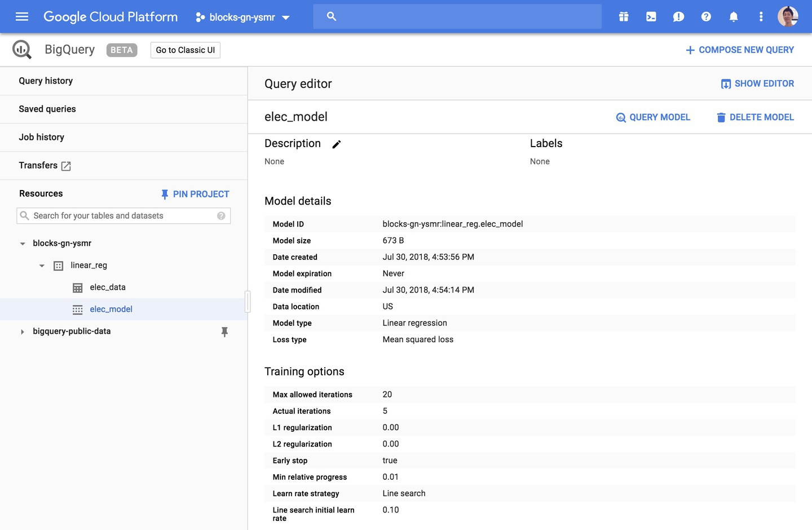Click the linear_reg dataset icon
The image size is (812, 530).
(x=58, y=266)
